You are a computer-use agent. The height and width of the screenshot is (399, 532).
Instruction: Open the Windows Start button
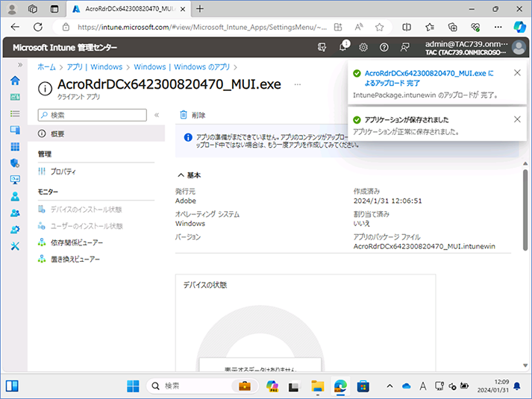[133, 386]
